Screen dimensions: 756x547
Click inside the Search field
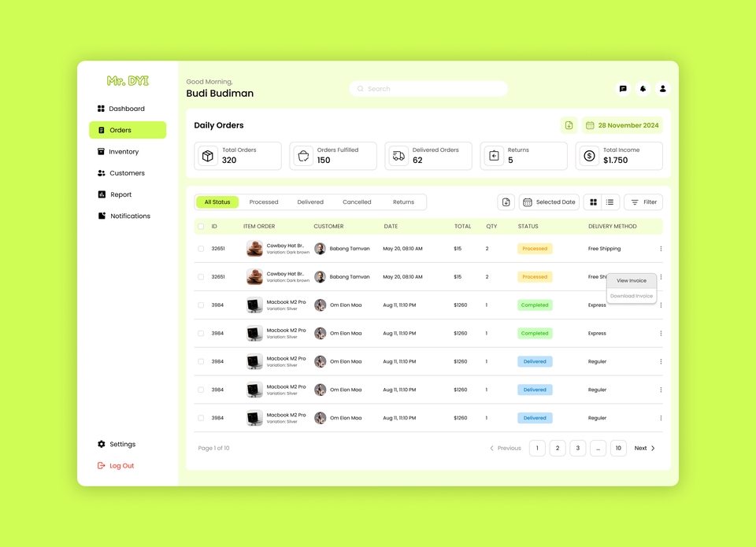(x=428, y=88)
